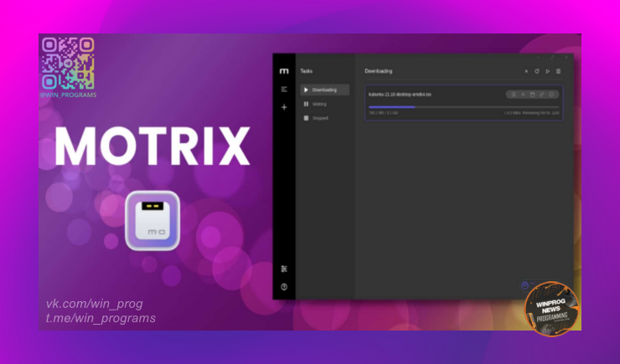Click the Motrix logo in the sidebar
This screenshot has height=364, width=620.
(284, 71)
